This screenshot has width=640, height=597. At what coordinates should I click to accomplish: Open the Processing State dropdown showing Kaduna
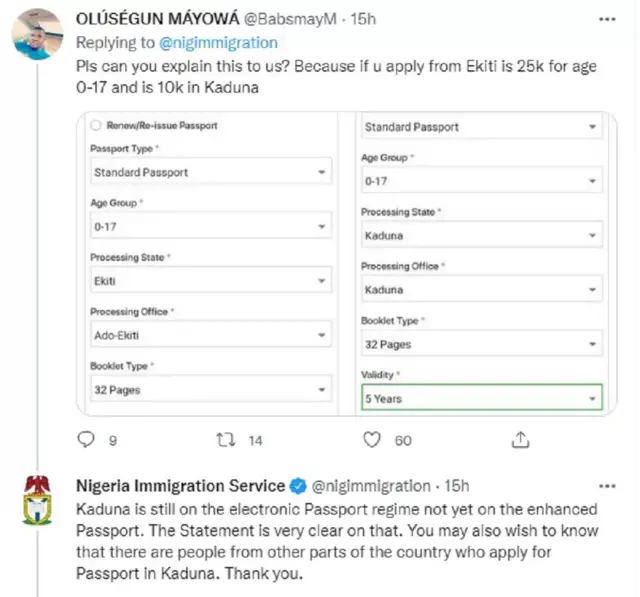tap(481, 236)
